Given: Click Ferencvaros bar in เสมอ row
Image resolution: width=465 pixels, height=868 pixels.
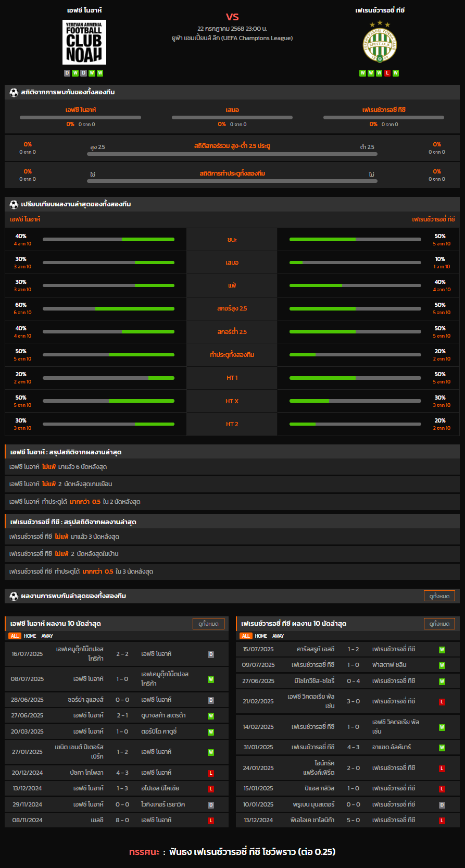Looking at the screenshot, I should (355, 263).
